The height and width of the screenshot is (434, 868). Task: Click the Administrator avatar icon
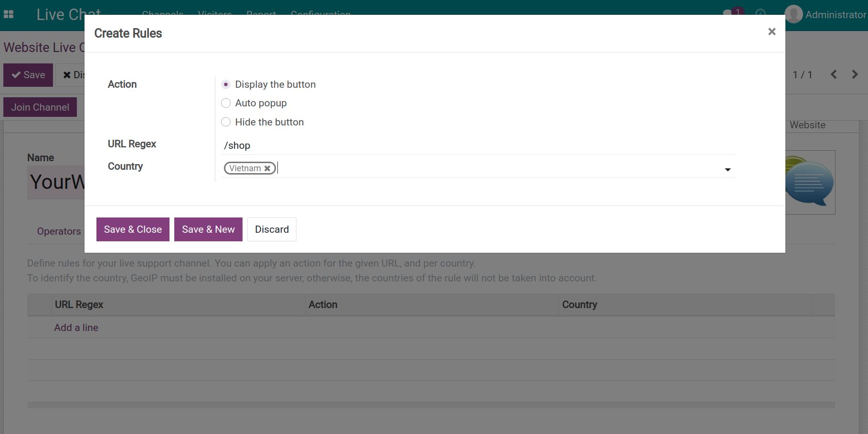coord(794,14)
